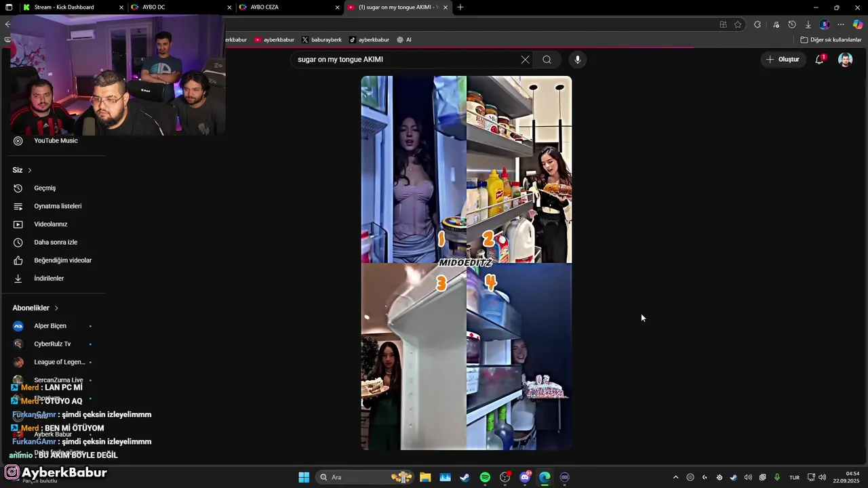This screenshot has height=488, width=868.
Task: Click the green microphone tray icon
Action: [777, 477]
